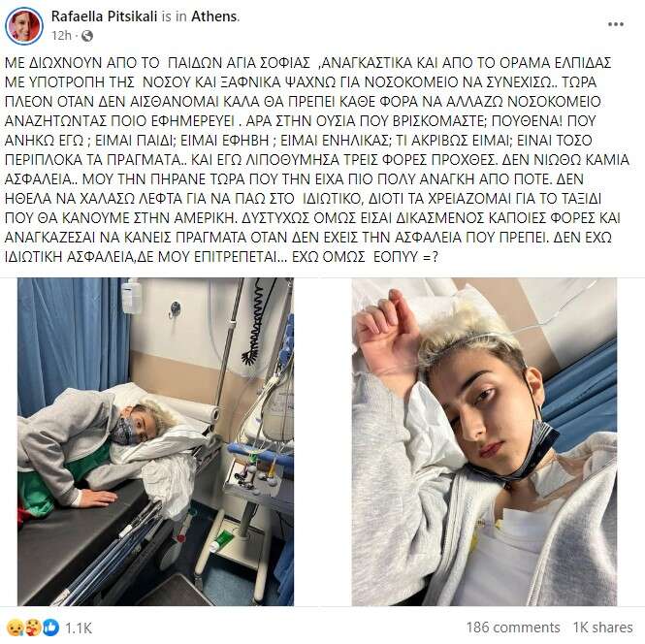
Task: Show the 1K shares list
Action: (602, 628)
